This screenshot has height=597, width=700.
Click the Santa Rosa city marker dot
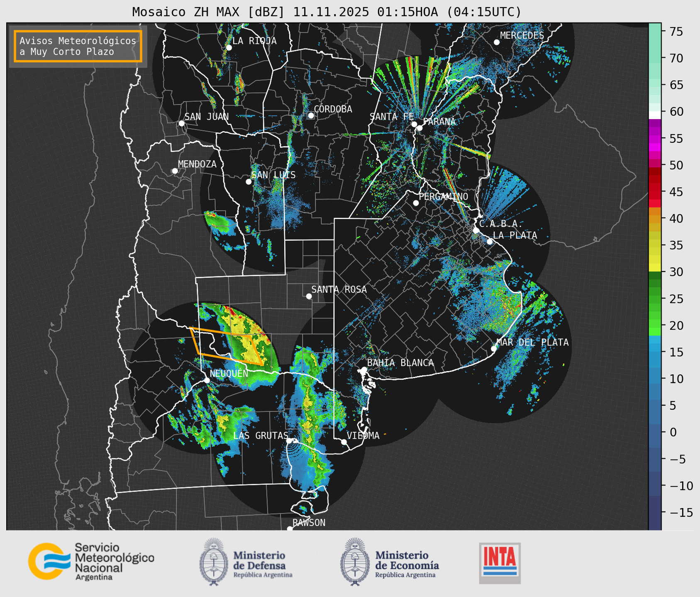309,296
